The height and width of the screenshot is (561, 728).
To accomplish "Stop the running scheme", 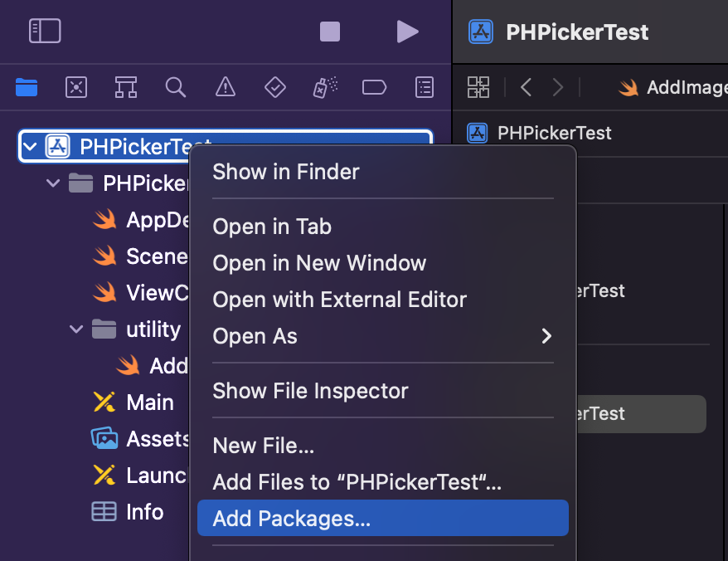I will tap(330, 32).
